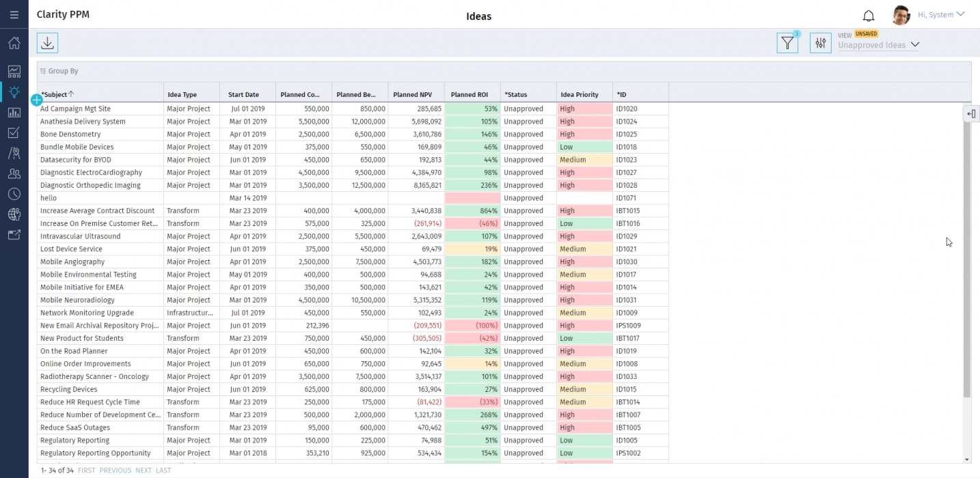Image resolution: width=980 pixels, height=478 pixels.
Task: Open the hamburger main menu
Action: [x=14, y=14]
